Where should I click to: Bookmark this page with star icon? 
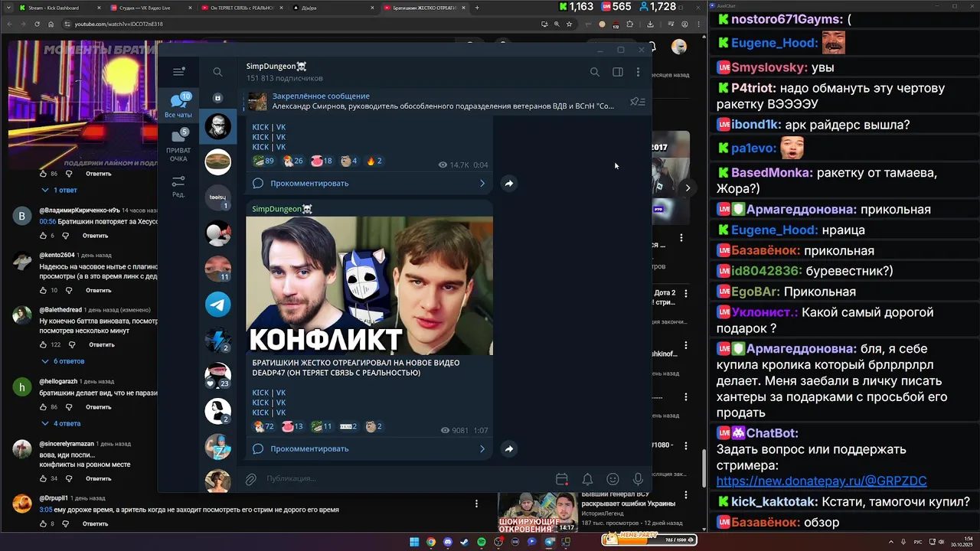coord(569,24)
